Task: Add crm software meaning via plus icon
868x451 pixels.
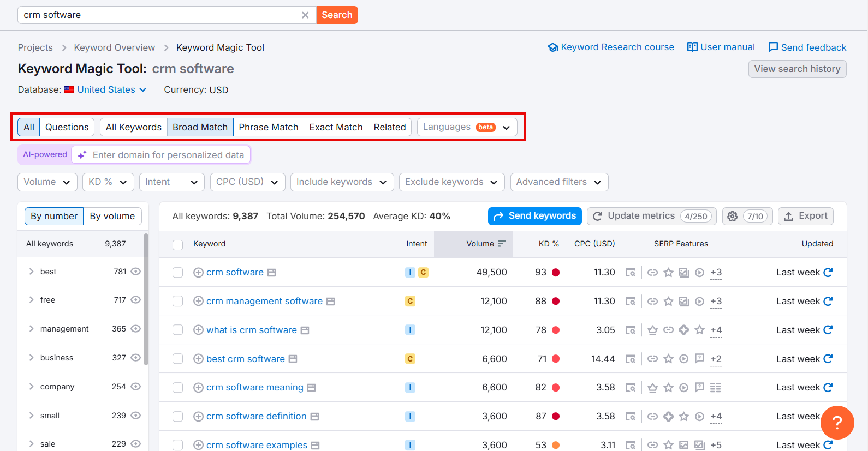Action: pos(198,388)
